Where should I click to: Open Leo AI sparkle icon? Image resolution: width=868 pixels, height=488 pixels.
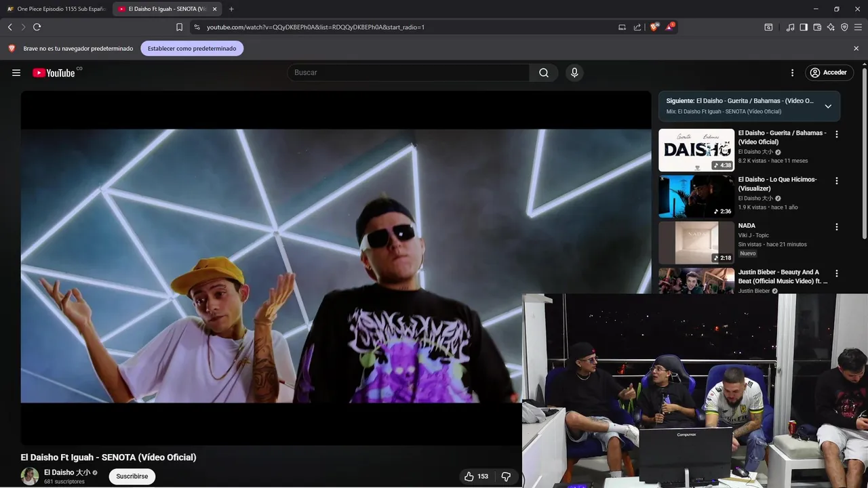pyautogui.click(x=831, y=27)
